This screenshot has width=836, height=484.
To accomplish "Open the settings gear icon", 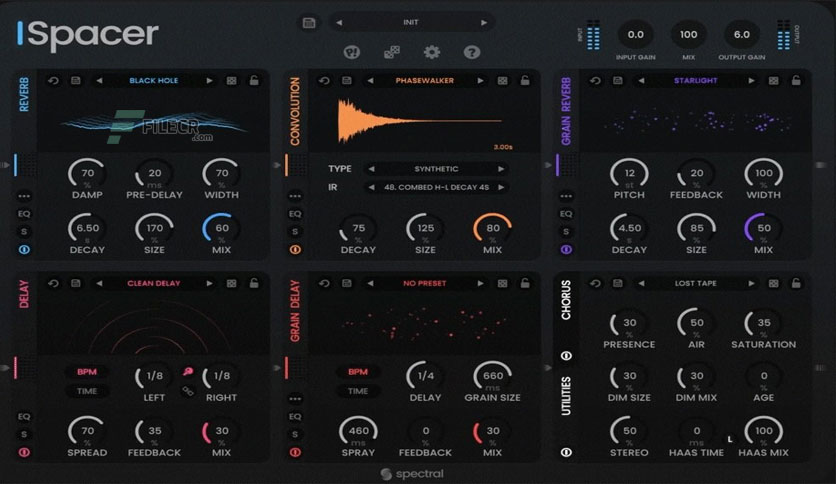I will [x=432, y=52].
